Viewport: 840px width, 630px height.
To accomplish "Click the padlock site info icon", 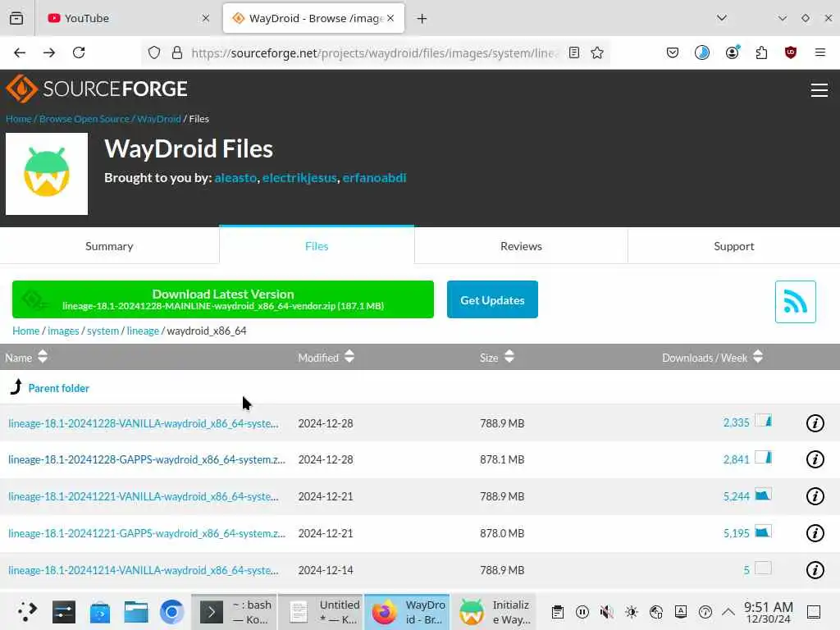I will point(177,52).
